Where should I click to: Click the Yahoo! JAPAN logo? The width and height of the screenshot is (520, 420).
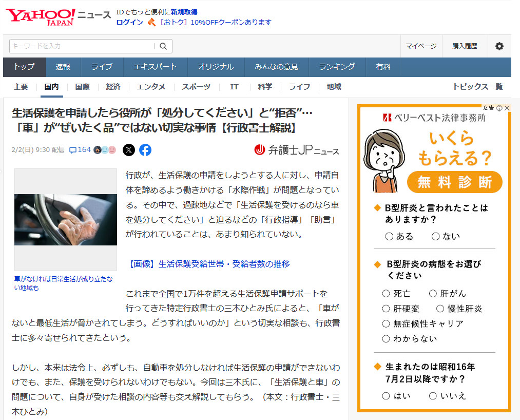point(41,16)
